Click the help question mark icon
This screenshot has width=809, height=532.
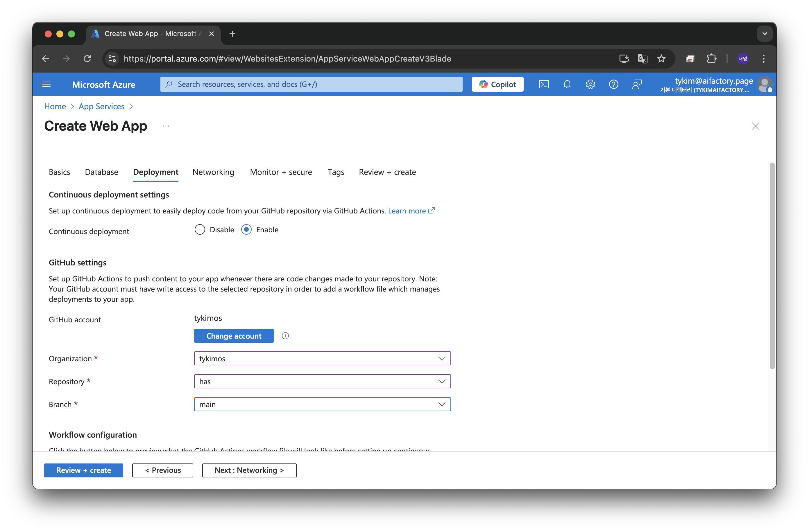pos(613,84)
